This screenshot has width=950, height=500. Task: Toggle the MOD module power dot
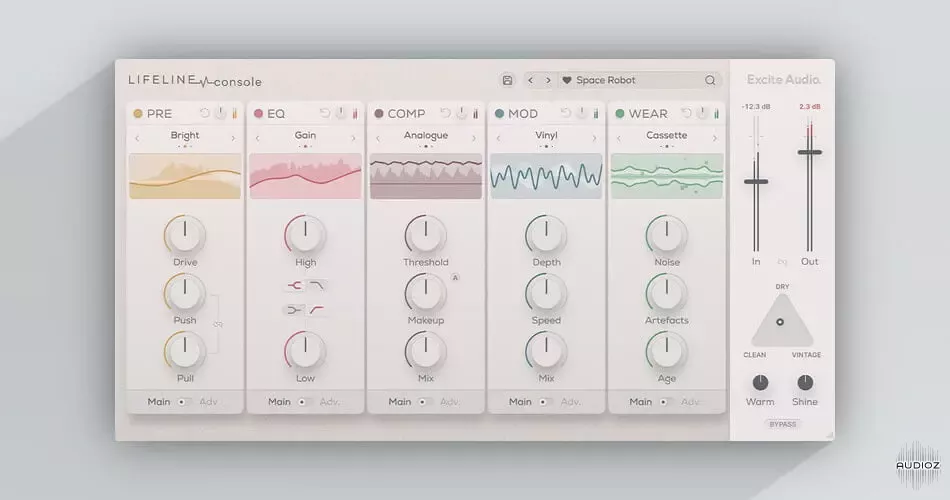499,113
